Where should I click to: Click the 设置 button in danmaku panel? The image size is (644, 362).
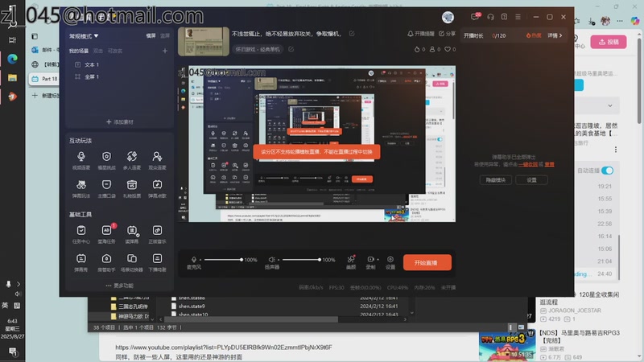tap(531, 179)
